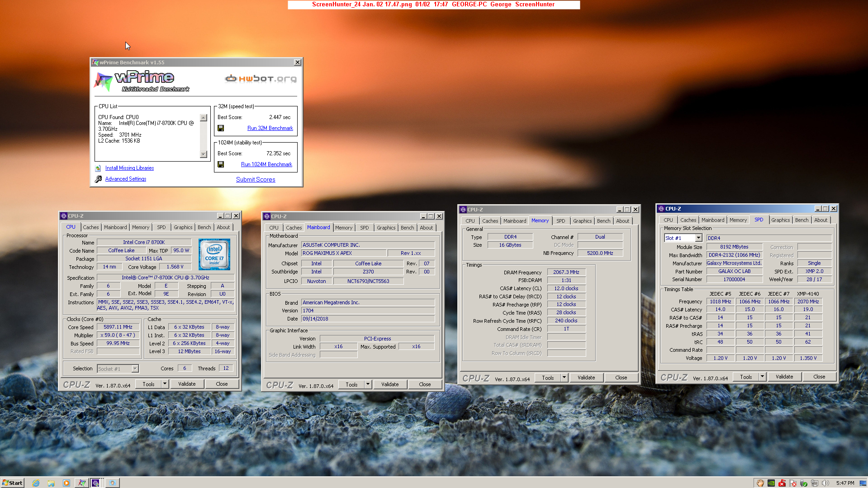Expand the Tools dropdown arrow in the Memory window

tap(564, 378)
